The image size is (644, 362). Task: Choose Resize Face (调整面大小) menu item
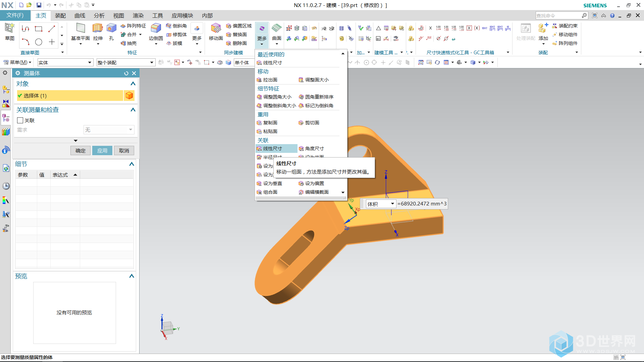pyautogui.click(x=314, y=80)
